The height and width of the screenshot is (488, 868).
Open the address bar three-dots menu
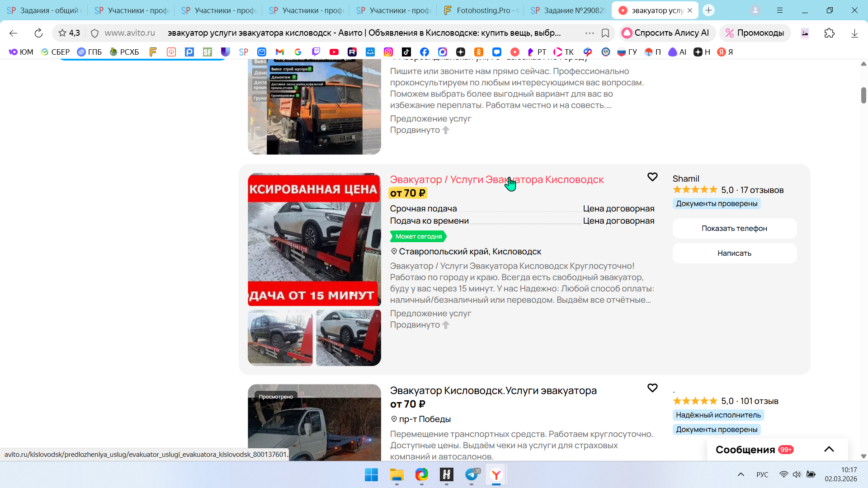[x=590, y=33]
